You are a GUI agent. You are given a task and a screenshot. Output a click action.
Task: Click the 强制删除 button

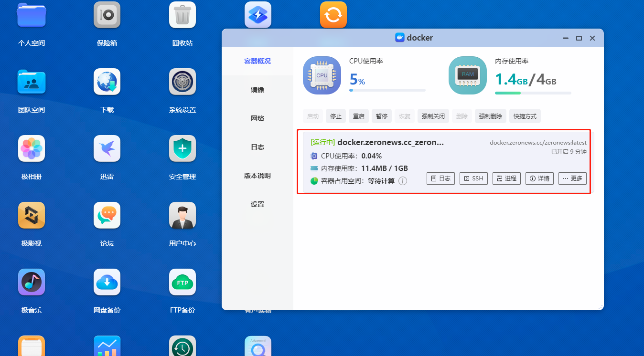491,116
